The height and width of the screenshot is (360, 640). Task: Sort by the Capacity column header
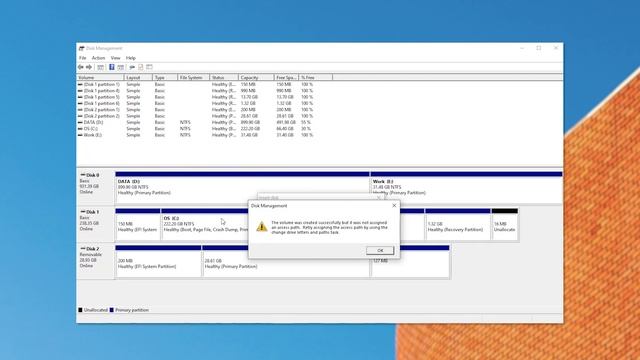click(x=256, y=78)
